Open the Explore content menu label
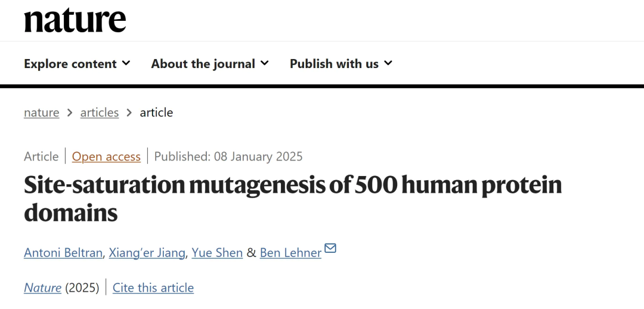The height and width of the screenshot is (309, 644). point(70,64)
